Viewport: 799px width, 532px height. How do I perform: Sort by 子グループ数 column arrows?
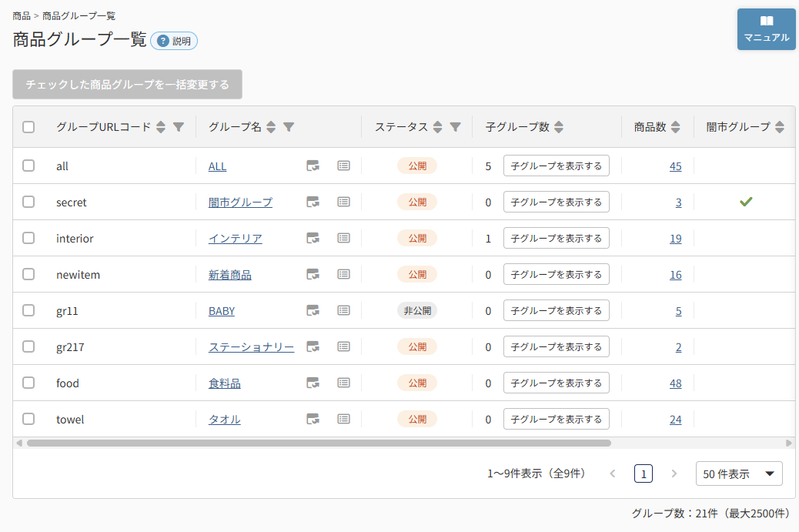pos(559,127)
